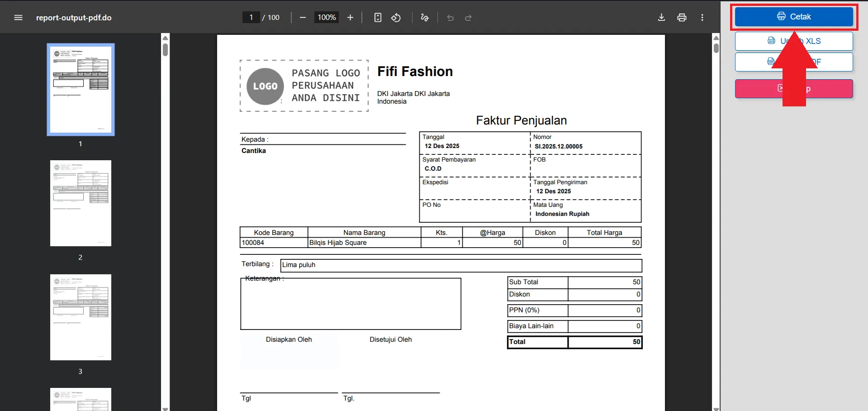Image resolution: width=868 pixels, height=411 pixels.
Task: Open page 2 thumbnail
Action: point(81,203)
